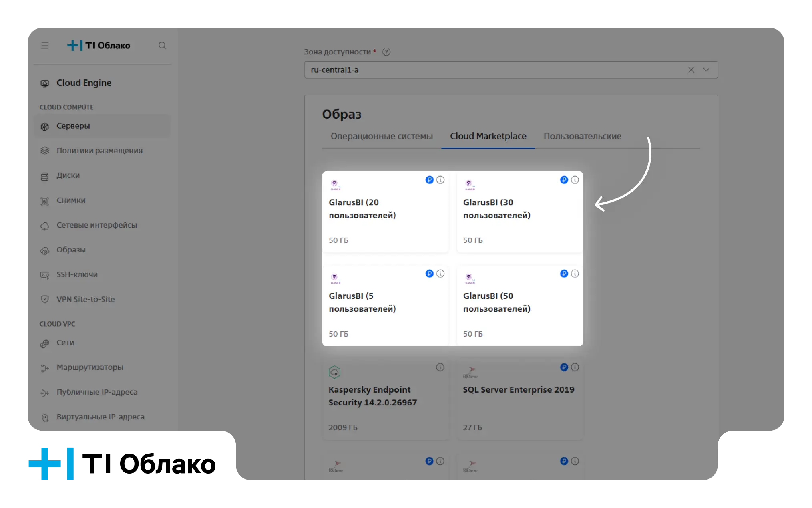Image resolution: width=812 pixels, height=508 pixels.
Task: Select GlarusBI (30 пользователей) image
Action: (520, 212)
